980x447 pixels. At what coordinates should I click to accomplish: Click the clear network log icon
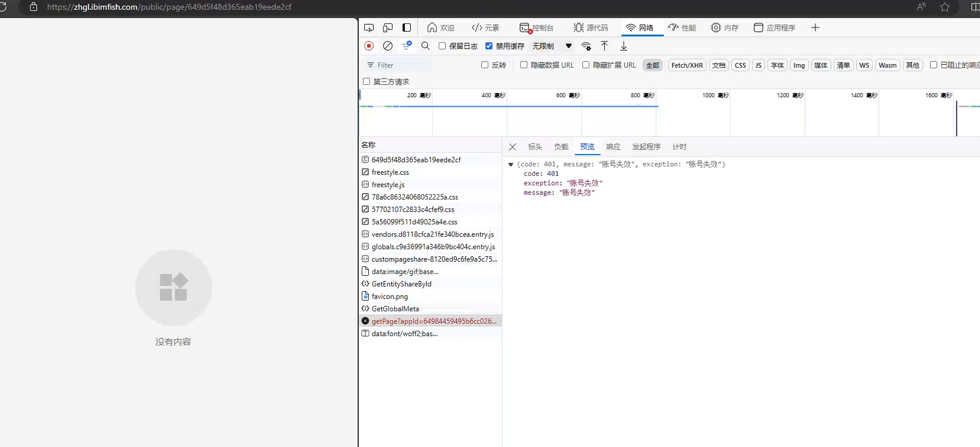[387, 46]
